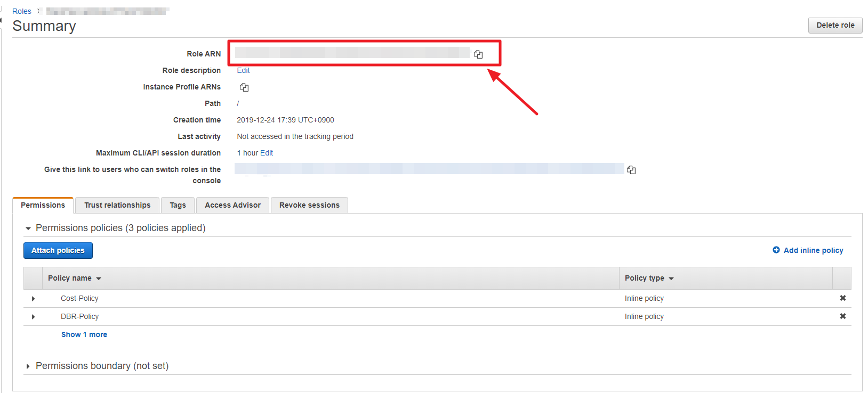Open the Access Advisor tab
Viewport: 868px width, 393px height.
(x=232, y=205)
